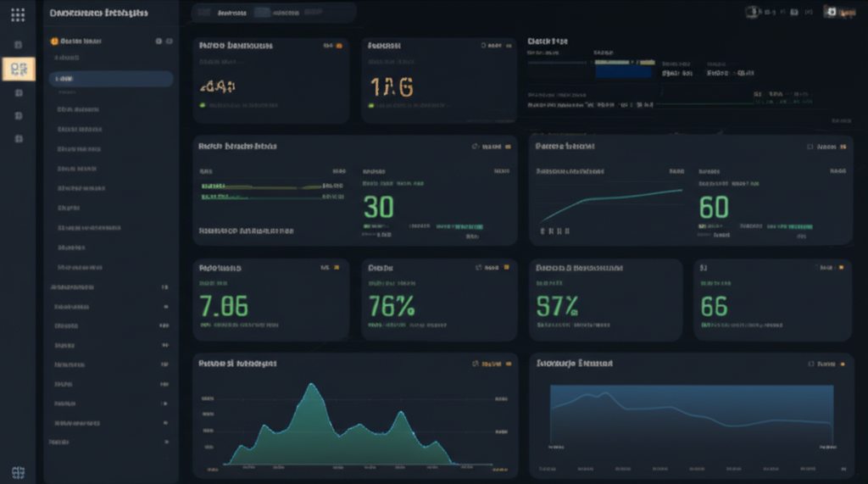Open header options on the 76% card
868x484 pixels.
pos(506,267)
